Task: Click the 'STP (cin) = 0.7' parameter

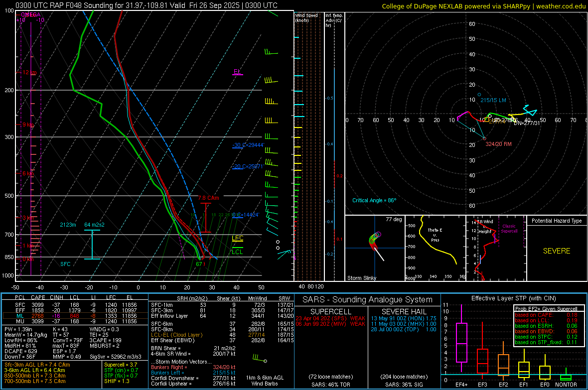Action: [121, 370]
